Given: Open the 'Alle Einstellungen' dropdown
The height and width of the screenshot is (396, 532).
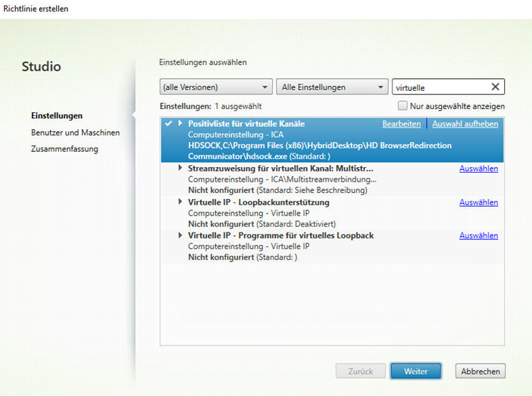Looking at the screenshot, I should point(332,87).
